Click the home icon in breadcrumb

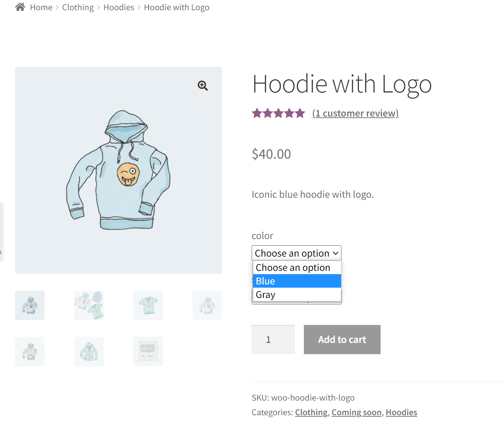point(20,7)
